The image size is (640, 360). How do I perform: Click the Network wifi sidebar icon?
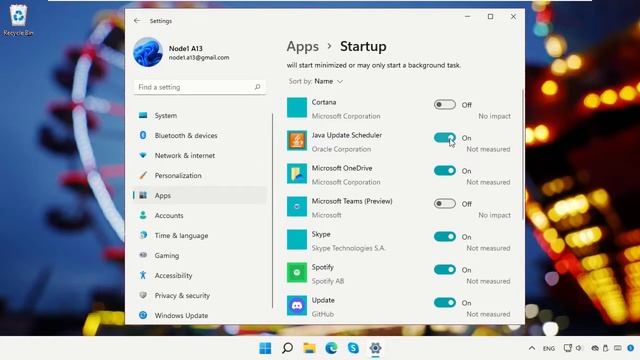[143, 155]
